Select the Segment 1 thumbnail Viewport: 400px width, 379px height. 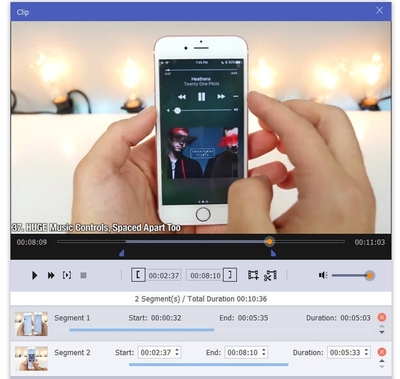point(31,324)
